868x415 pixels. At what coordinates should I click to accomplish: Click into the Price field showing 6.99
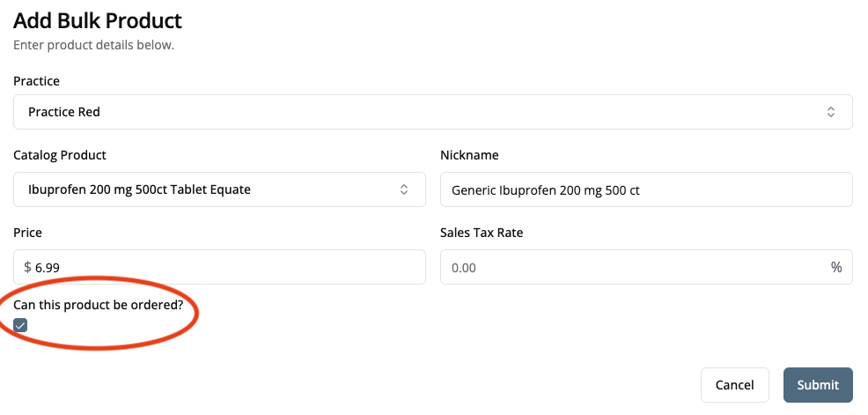point(220,267)
